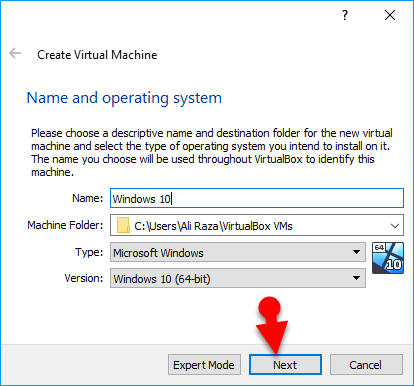
Task: Open the Type dropdown showing Microsoft Windows
Action: (238, 252)
